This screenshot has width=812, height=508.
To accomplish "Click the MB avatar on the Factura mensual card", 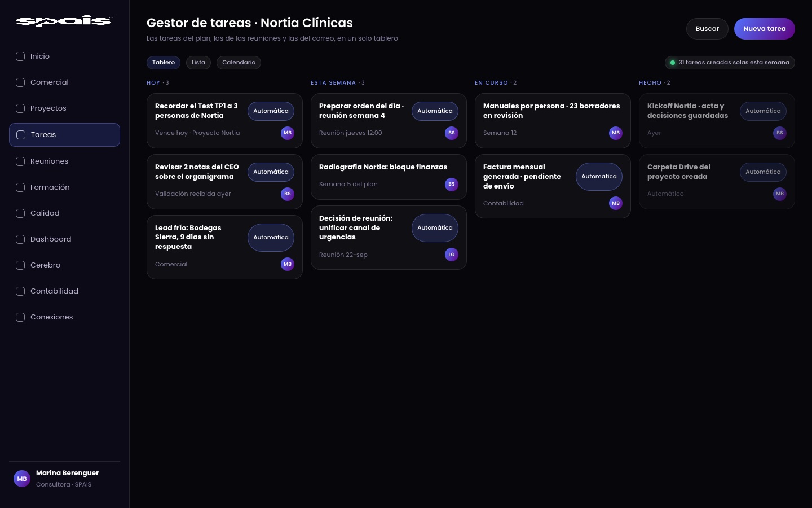I will pos(616,203).
